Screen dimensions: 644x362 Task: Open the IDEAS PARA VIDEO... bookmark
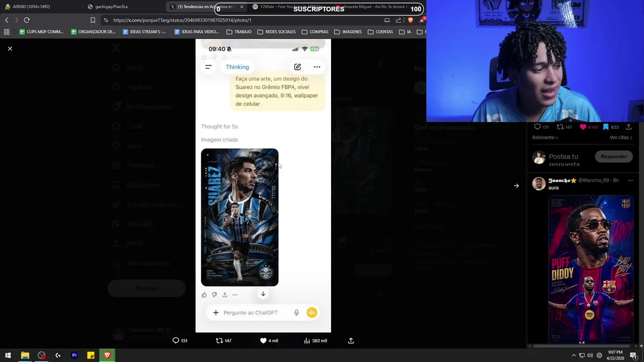(196, 32)
